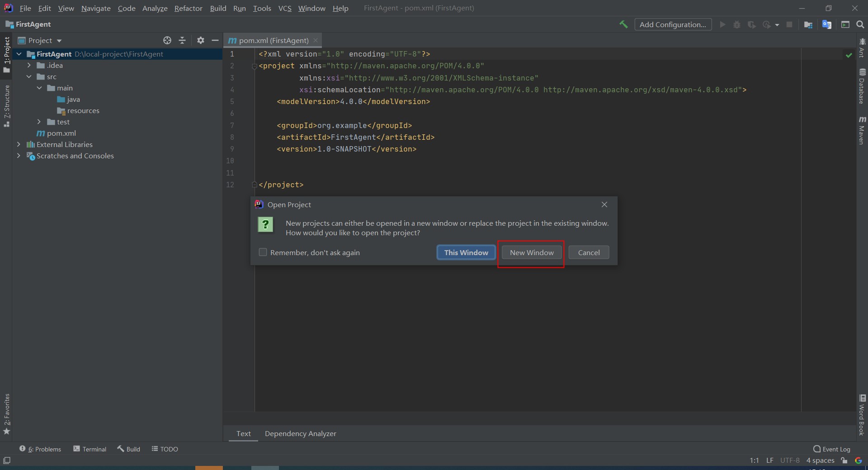This screenshot has width=868, height=470.
Task: Click the green inspection checkmark icon
Action: (x=849, y=55)
